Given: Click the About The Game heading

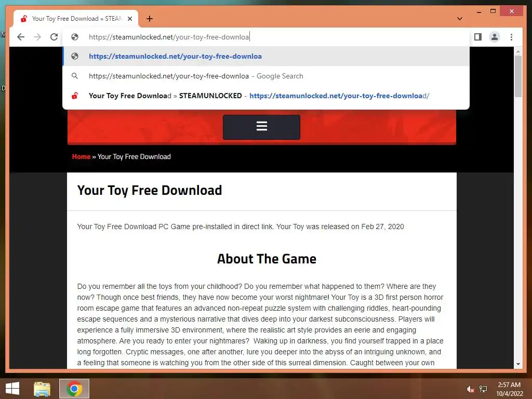Looking at the screenshot, I should (x=267, y=259).
